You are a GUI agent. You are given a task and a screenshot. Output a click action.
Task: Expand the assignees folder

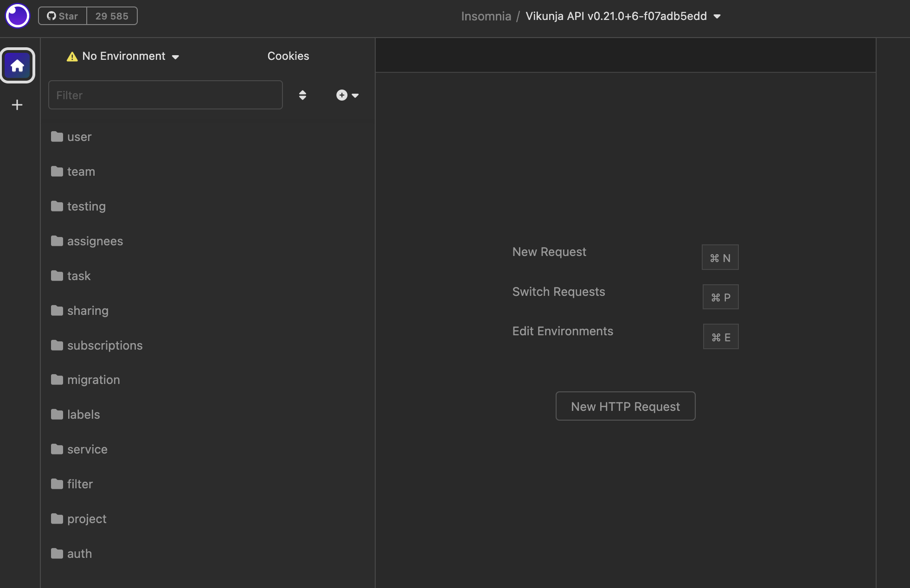(95, 241)
